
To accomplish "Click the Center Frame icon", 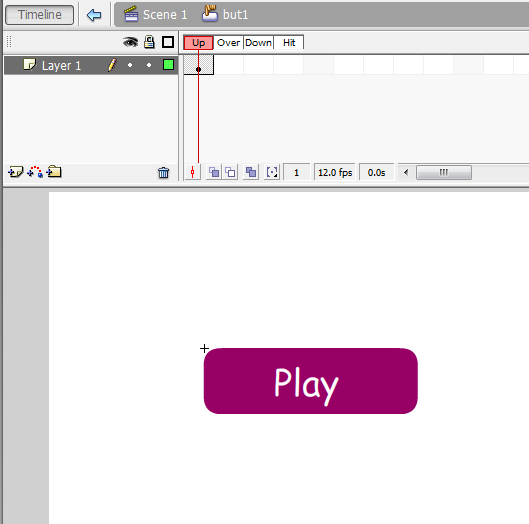I will pos(193,172).
